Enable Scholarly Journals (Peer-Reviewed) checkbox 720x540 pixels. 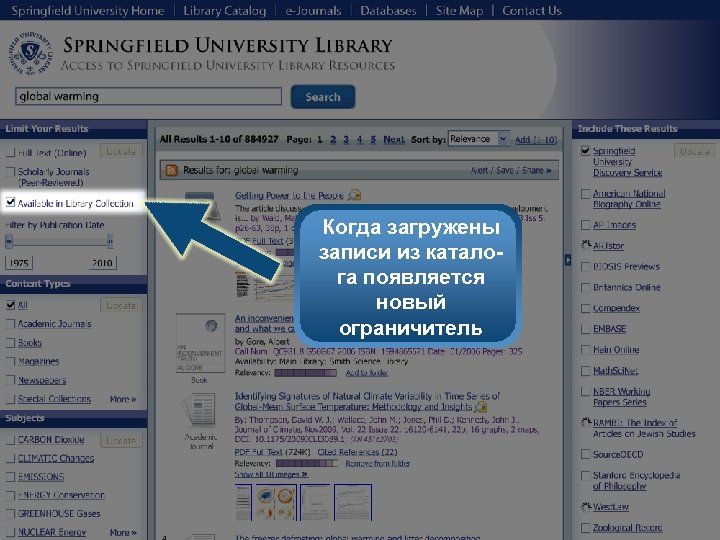pos(11,172)
